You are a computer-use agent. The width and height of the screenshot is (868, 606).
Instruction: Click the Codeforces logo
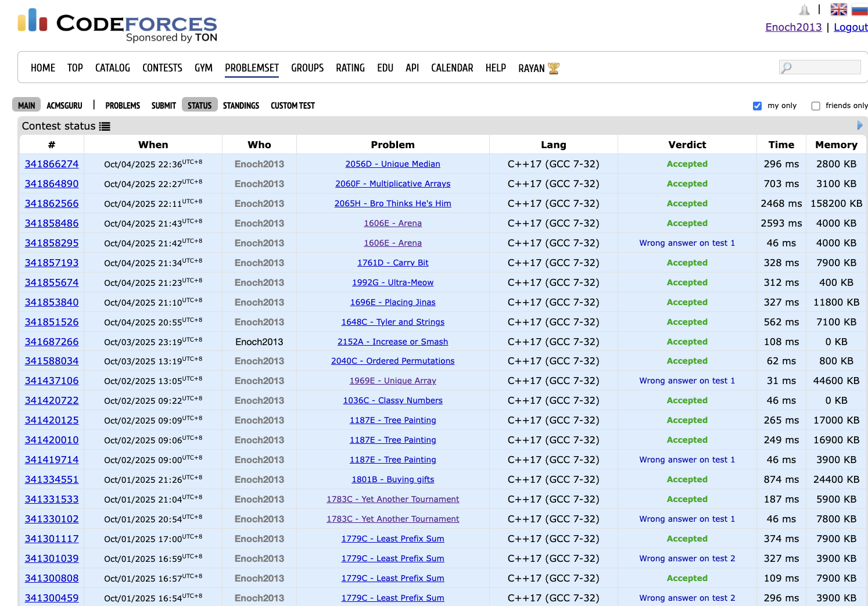tap(117, 25)
